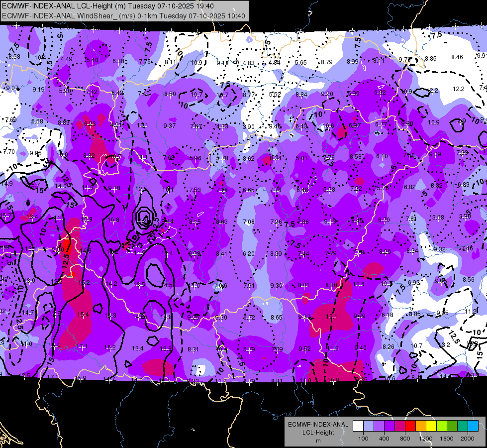This screenshot has width=487, height=448.
Task: Click the wind shear value '5.78'
Action: pyautogui.click(x=222, y=158)
